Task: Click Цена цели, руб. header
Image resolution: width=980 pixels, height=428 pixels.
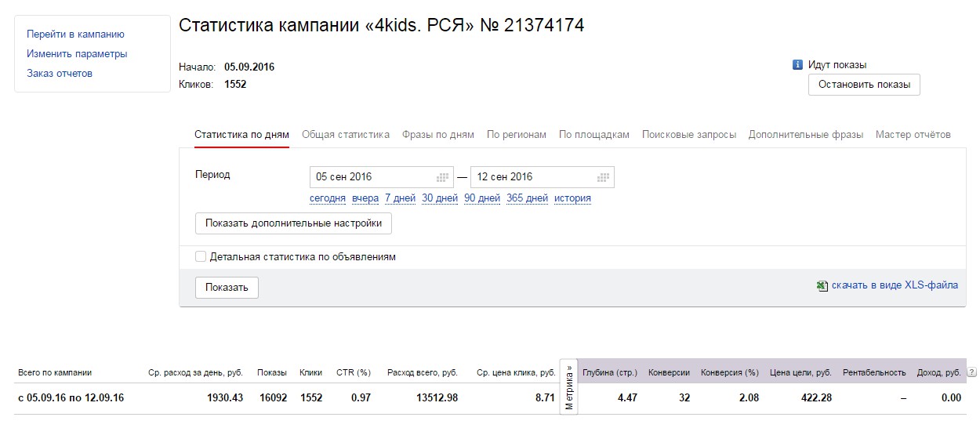Action: coord(801,373)
